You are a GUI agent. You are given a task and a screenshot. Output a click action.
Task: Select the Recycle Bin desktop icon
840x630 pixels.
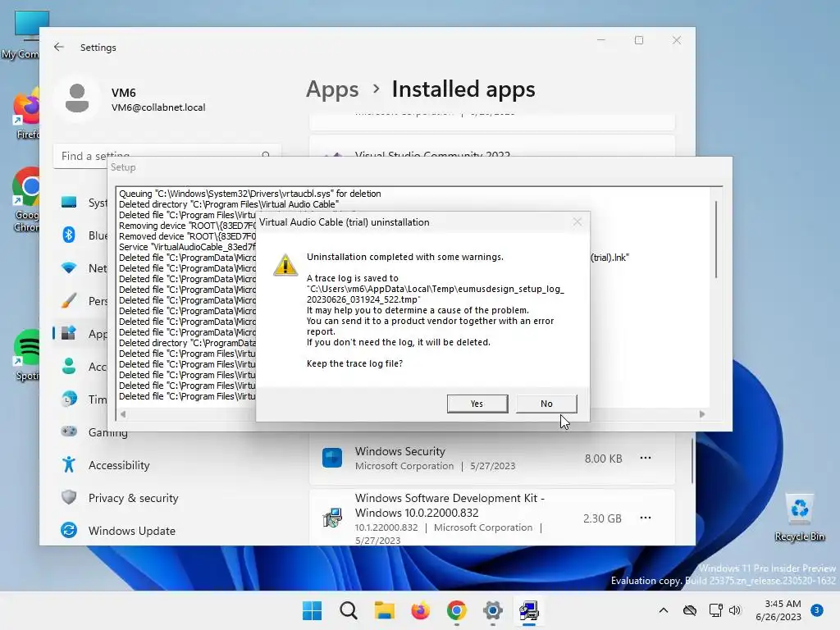(x=799, y=518)
